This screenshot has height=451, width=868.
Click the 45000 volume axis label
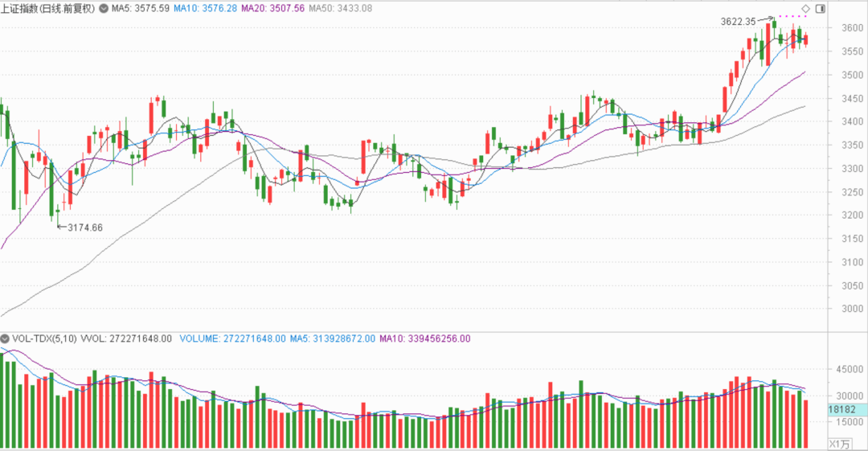click(850, 369)
